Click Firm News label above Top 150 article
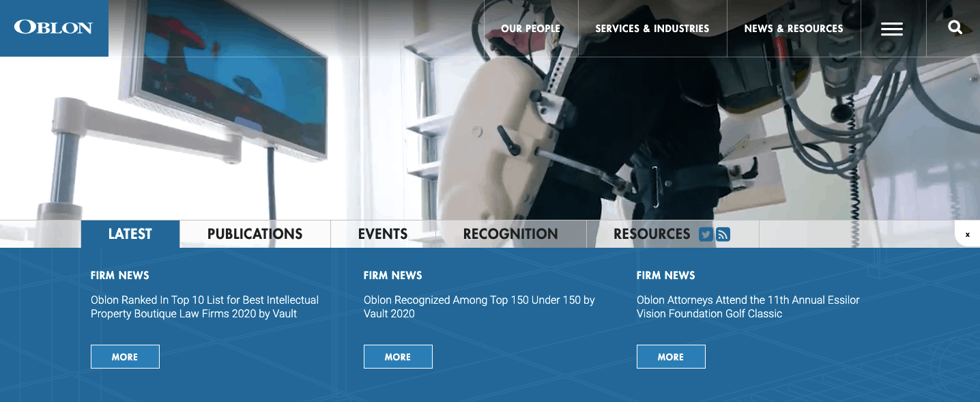The width and height of the screenshot is (980, 402). click(x=393, y=276)
